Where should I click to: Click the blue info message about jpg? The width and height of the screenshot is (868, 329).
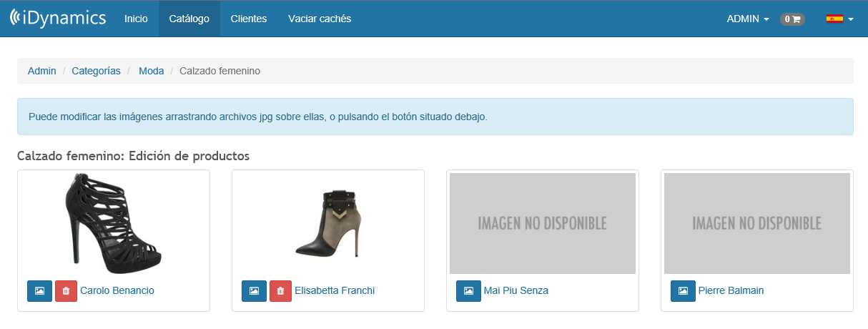pyautogui.click(x=435, y=117)
